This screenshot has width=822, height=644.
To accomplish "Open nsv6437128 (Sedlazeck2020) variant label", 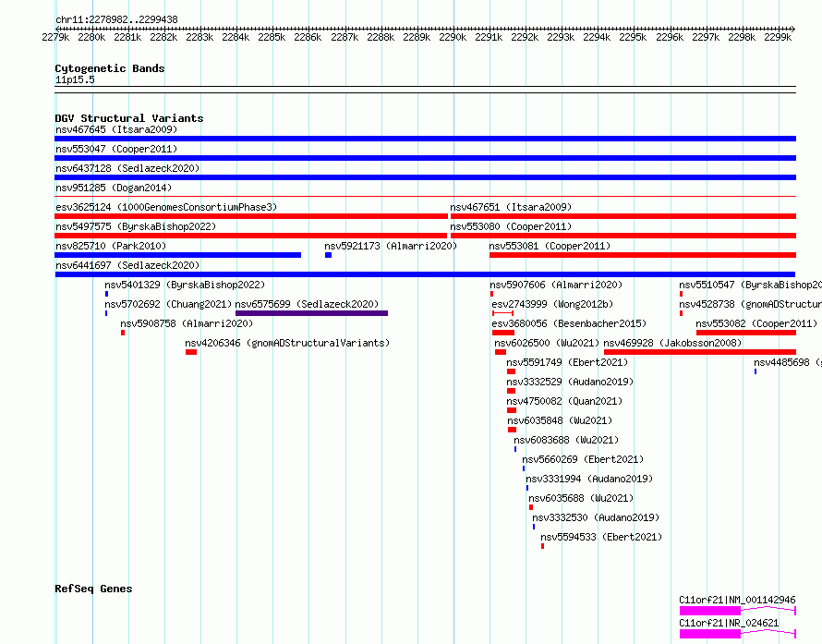I will [127, 168].
